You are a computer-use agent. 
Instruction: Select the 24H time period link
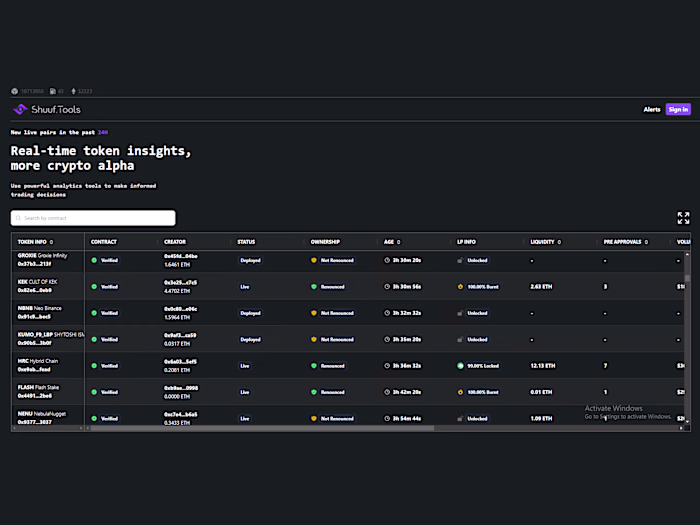[x=102, y=132]
